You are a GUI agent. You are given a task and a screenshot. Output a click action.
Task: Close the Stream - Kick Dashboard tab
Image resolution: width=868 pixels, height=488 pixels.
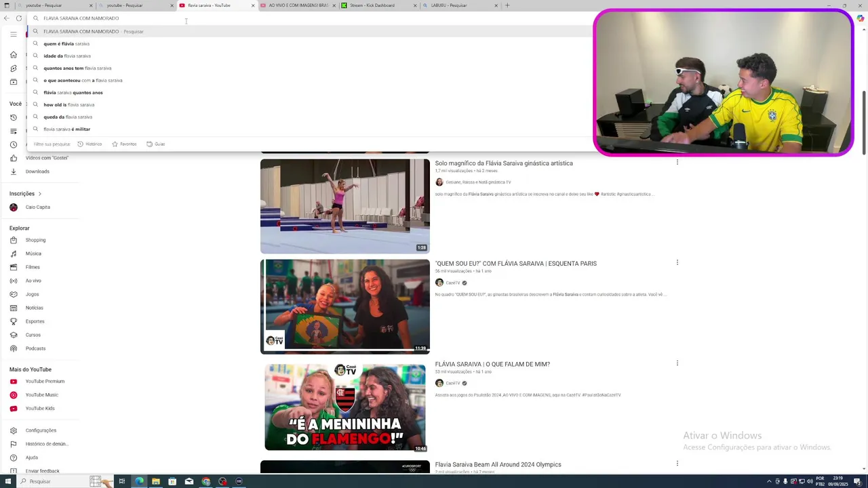(x=415, y=5)
